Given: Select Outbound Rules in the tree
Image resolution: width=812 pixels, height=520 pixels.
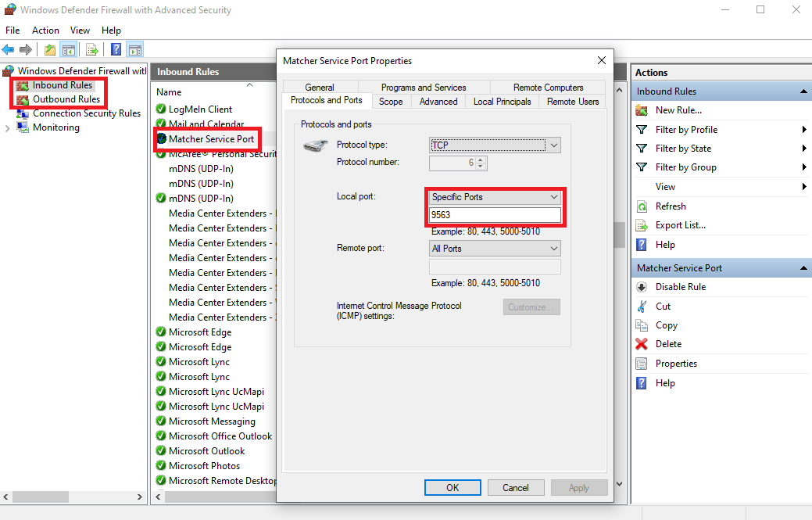Looking at the screenshot, I should coord(66,99).
